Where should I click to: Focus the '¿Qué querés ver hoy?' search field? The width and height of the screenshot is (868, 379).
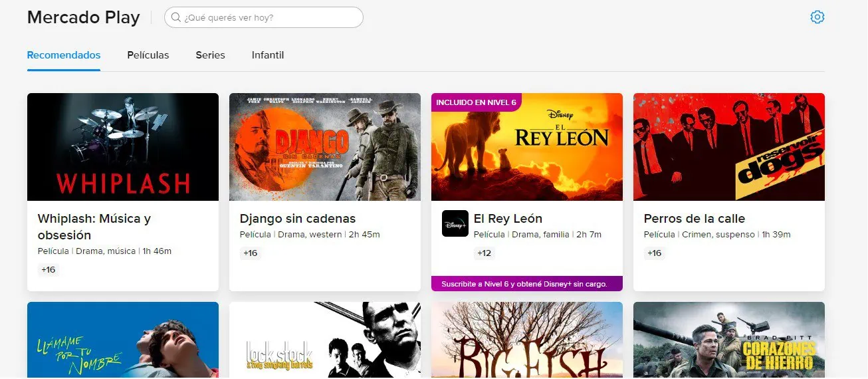pyautogui.click(x=264, y=17)
